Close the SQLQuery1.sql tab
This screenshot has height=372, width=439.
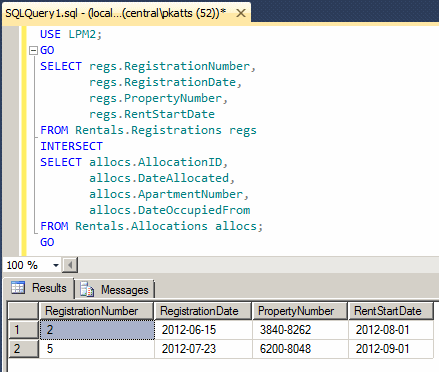tap(240, 13)
